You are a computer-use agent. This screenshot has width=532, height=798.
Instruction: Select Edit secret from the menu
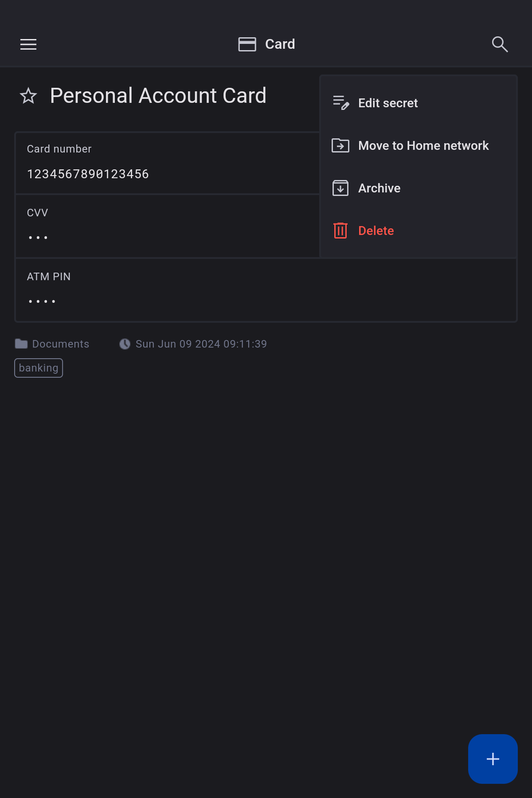[x=388, y=103]
